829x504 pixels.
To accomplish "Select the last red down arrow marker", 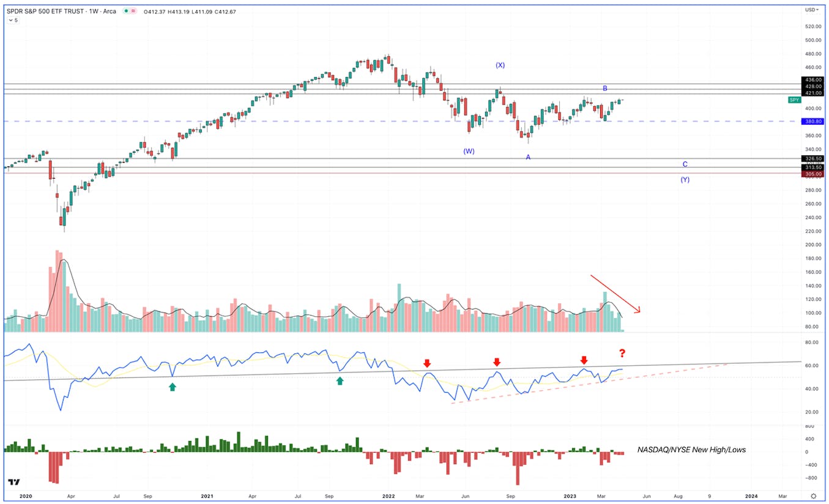I will (584, 360).
